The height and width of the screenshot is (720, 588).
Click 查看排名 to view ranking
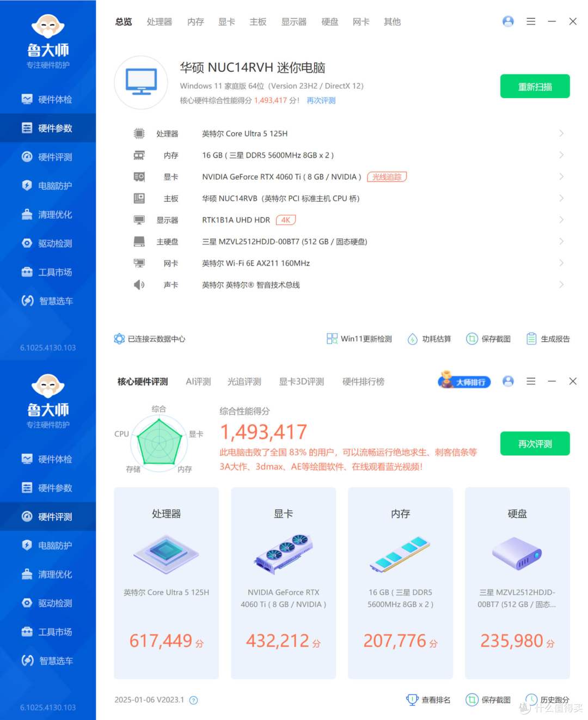click(428, 700)
